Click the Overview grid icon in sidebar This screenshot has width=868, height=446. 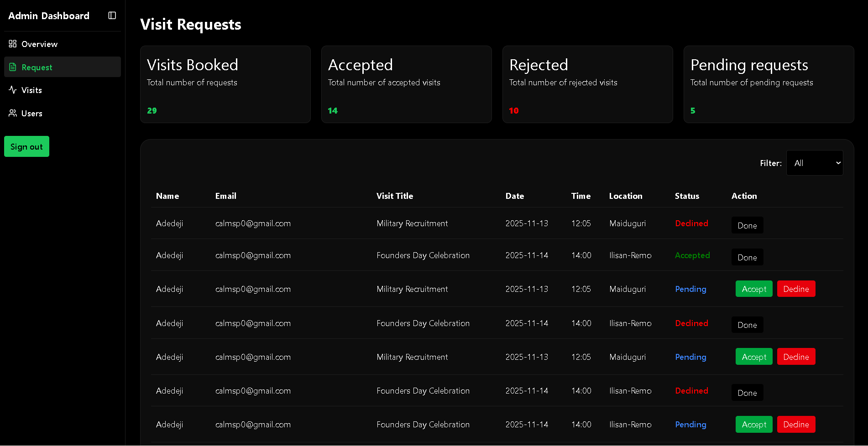13,44
